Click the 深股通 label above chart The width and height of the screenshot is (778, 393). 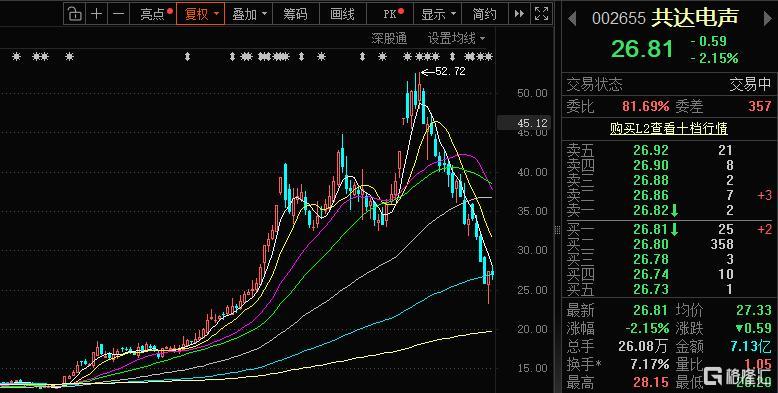pos(389,38)
